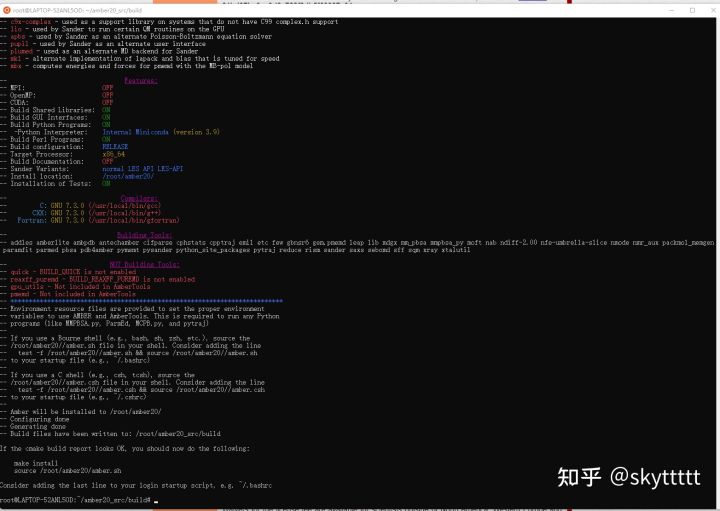Viewport: 720px width, 511px height.
Task: Click the 'Environment resource files are provided' line
Action: click(137, 308)
